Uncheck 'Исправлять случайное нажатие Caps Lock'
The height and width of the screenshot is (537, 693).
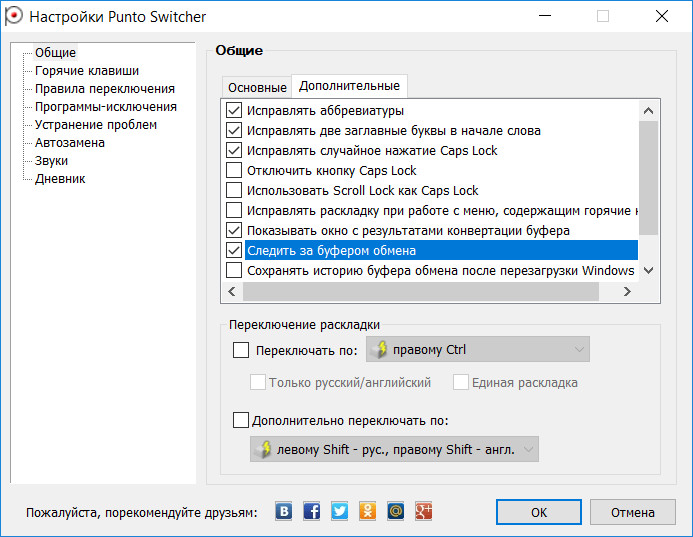(x=234, y=150)
